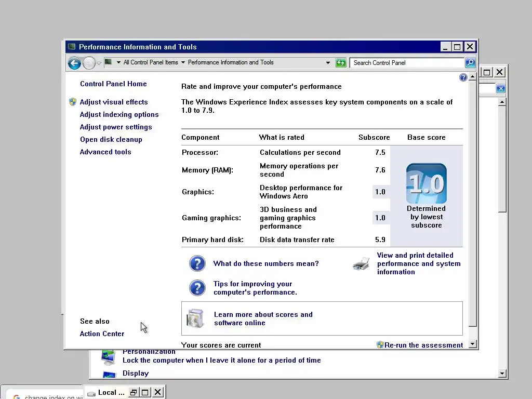Select All Control Panel Items breadcrumb
532x399 pixels.
(x=151, y=62)
